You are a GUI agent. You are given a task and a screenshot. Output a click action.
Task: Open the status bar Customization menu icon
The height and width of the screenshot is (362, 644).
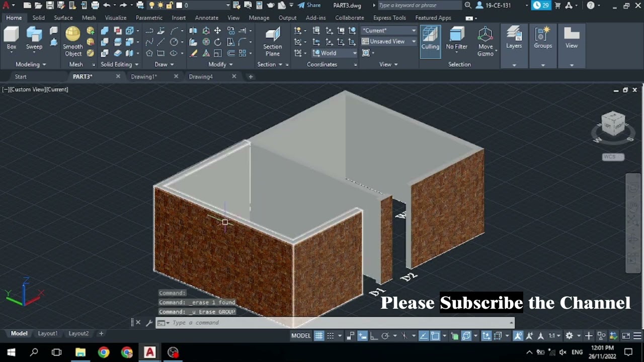[x=637, y=336]
